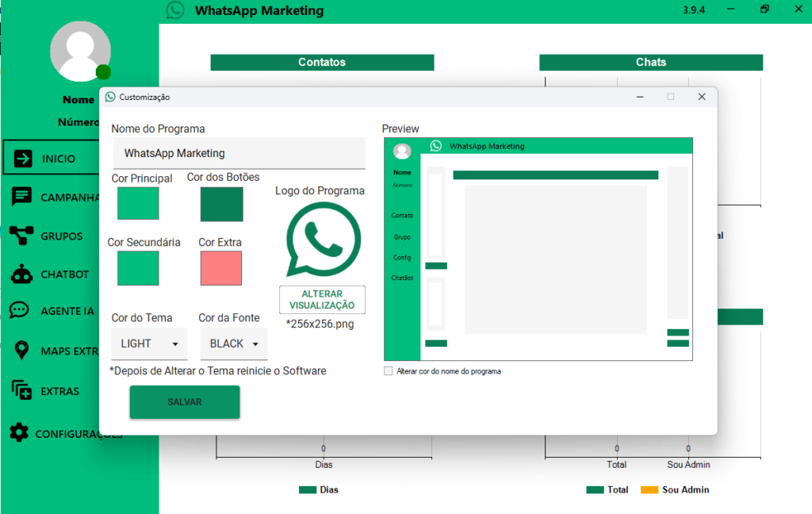Click the green online status dot
812x514 pixels.
pyautogui.click(x=104, y=72)
